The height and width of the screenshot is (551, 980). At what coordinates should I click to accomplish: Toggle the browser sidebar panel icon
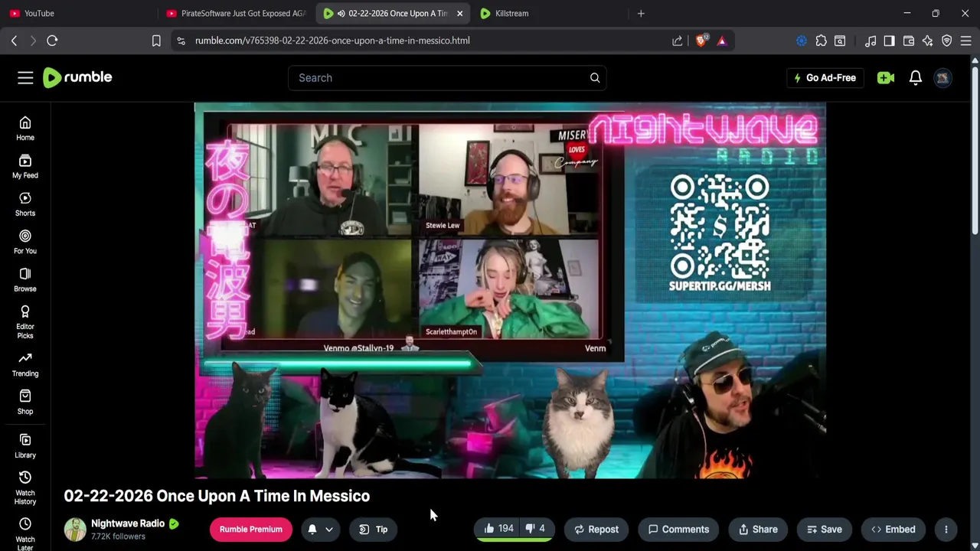[889, 41]
